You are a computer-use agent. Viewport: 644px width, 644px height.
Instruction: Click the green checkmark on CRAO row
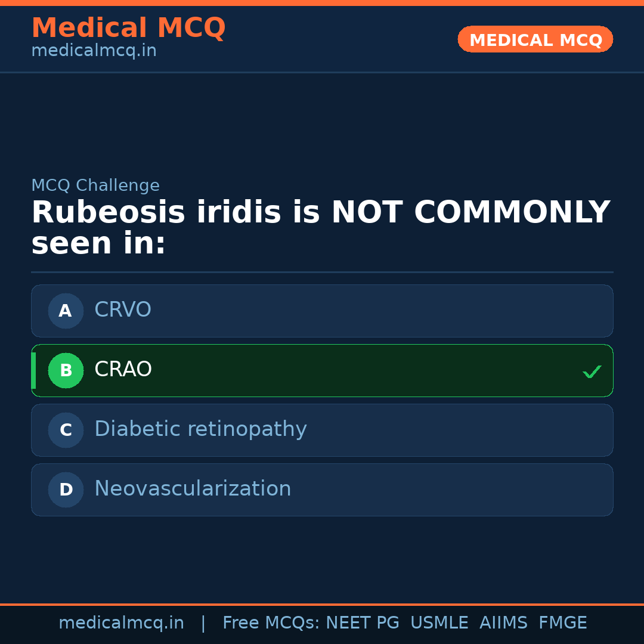pos(592,371)
